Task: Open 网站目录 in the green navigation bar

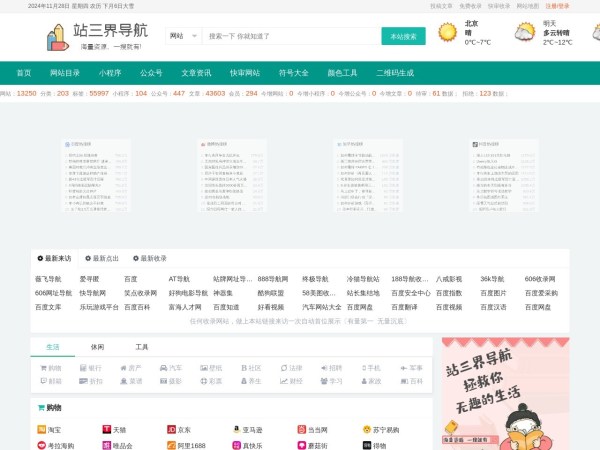Action: [x=67, y=73]
